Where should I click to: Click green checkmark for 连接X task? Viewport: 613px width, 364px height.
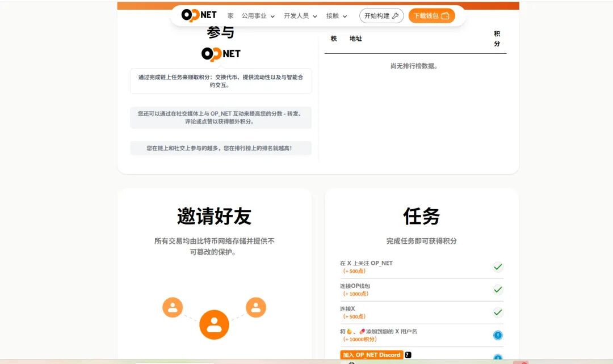(498, 312)
